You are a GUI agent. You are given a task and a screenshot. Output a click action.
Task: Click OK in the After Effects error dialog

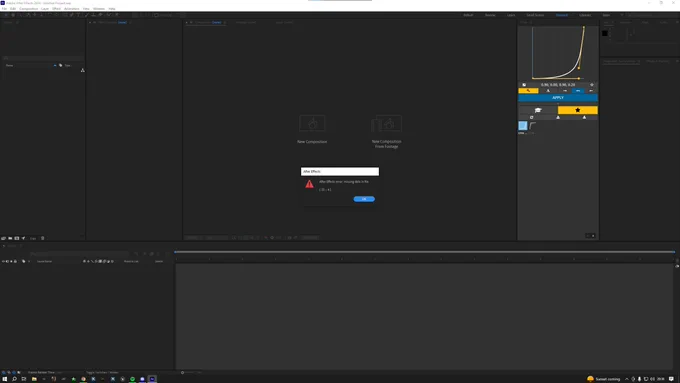click(x=364, y=199)
